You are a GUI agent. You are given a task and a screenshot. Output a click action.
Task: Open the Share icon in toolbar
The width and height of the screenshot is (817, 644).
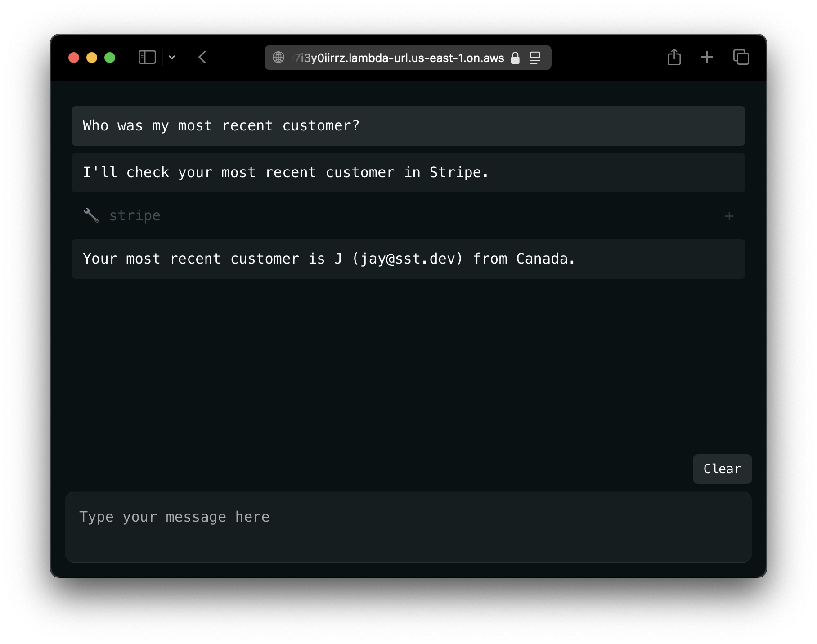click(674, 58)
